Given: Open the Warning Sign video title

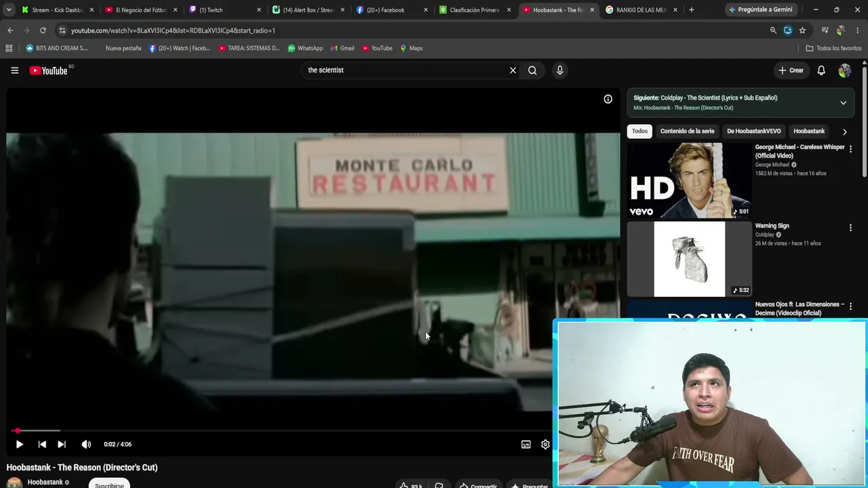Looking at the screenshot, I should (x=772, y=226).
